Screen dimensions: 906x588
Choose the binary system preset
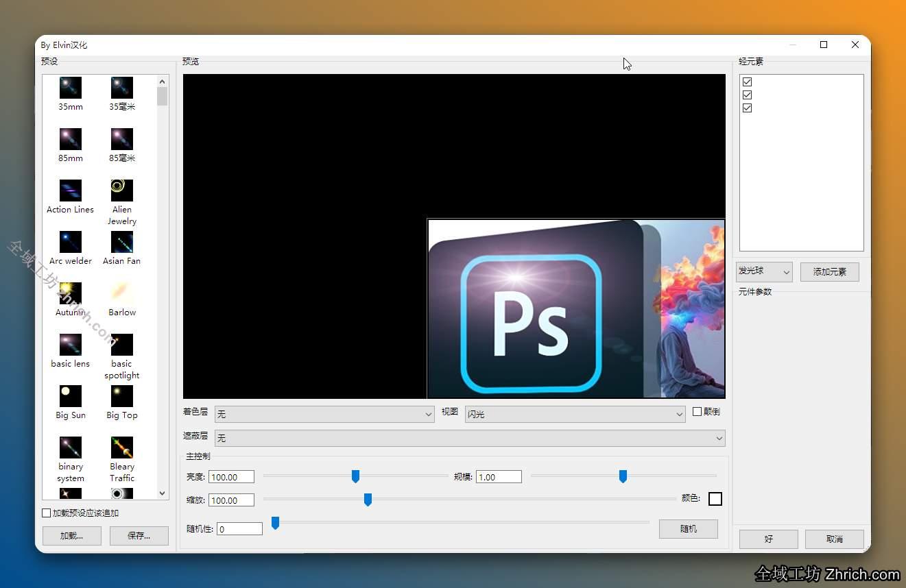[x=71, y=459]
